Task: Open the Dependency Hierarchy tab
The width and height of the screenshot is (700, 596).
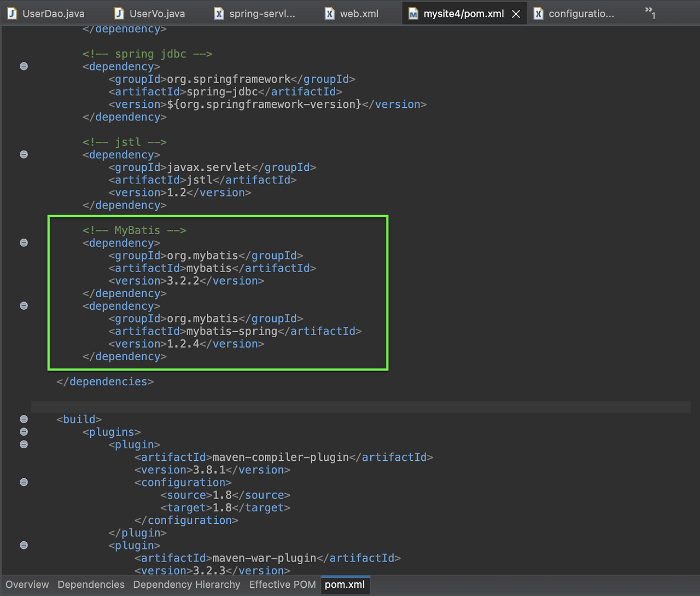Action: pyautogui.click(x=186, y=585)
